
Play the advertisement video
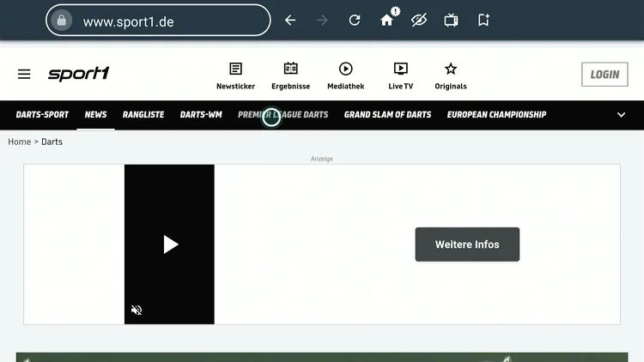point(170,244)
